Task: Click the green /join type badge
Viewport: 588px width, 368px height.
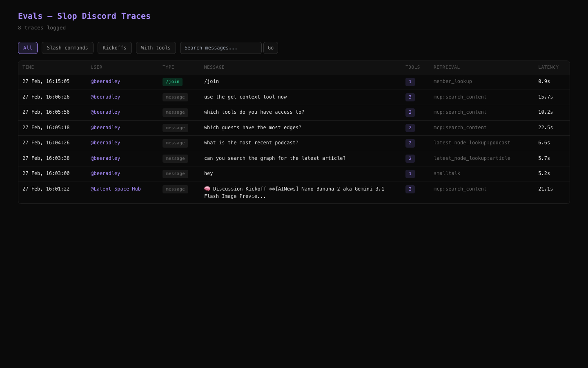Action: coord(172,82)
